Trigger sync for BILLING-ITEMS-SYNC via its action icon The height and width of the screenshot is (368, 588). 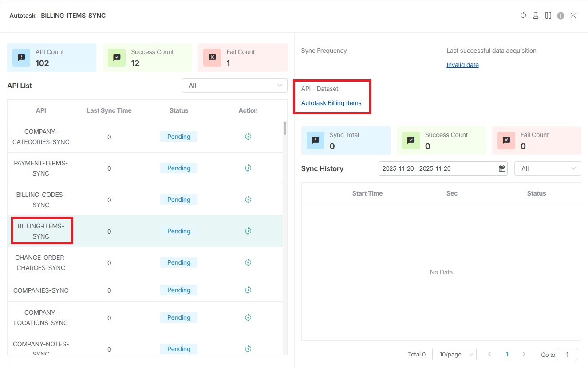pos(248,231)
